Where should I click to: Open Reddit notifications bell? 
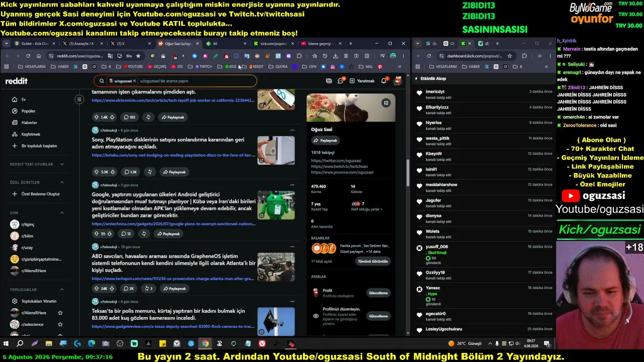pos(384,80)
